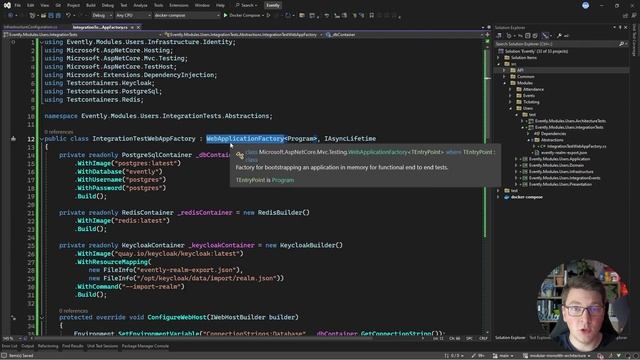Screen dimensions: 640x360
Task: Open the Git menu
Action: coord(58,5)
